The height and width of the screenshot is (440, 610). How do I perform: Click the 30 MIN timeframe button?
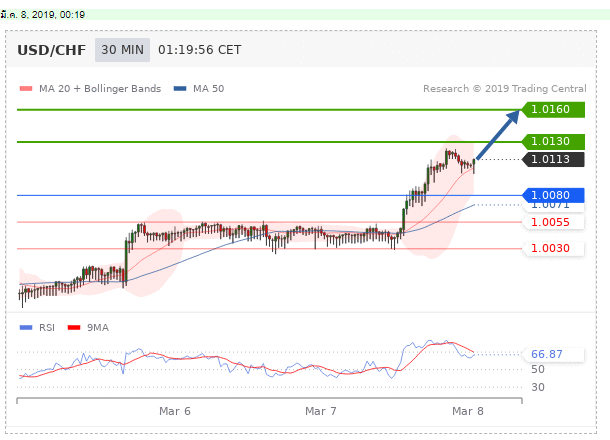point(122,50)
